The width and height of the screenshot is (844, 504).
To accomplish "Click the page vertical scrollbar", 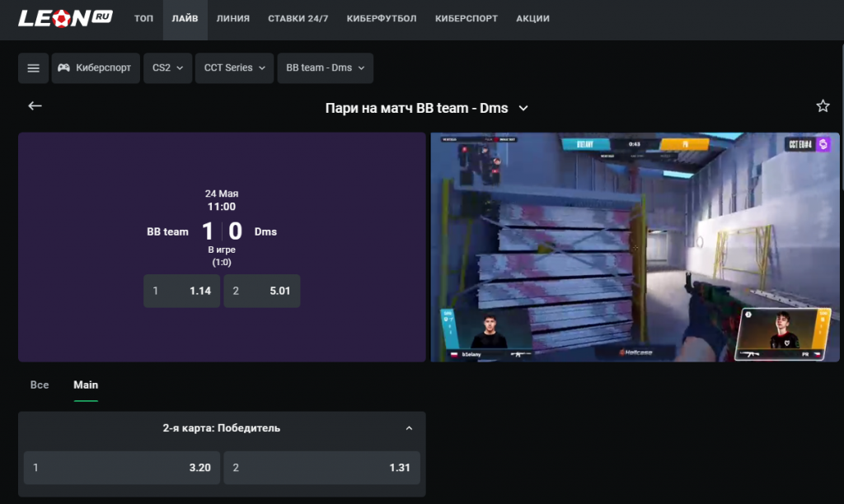I will tap(842, 119).
